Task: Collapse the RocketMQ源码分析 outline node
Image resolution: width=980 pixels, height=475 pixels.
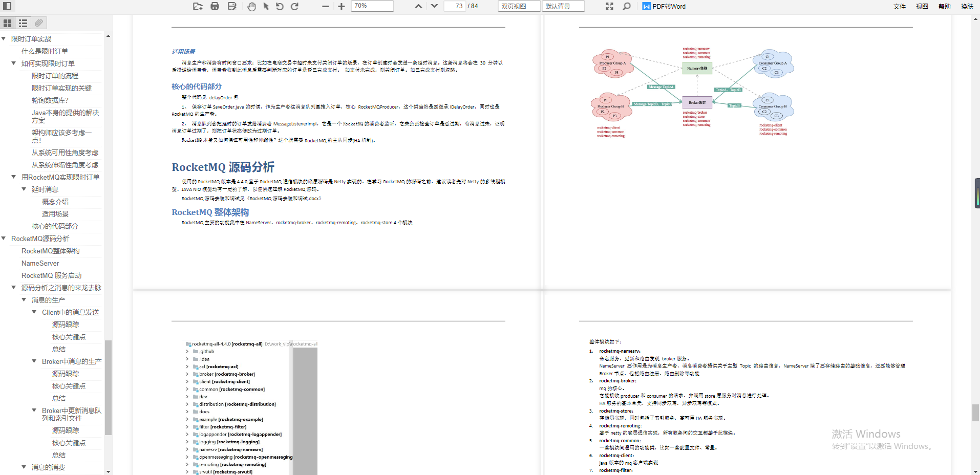Action: click(x=4, y=239)
